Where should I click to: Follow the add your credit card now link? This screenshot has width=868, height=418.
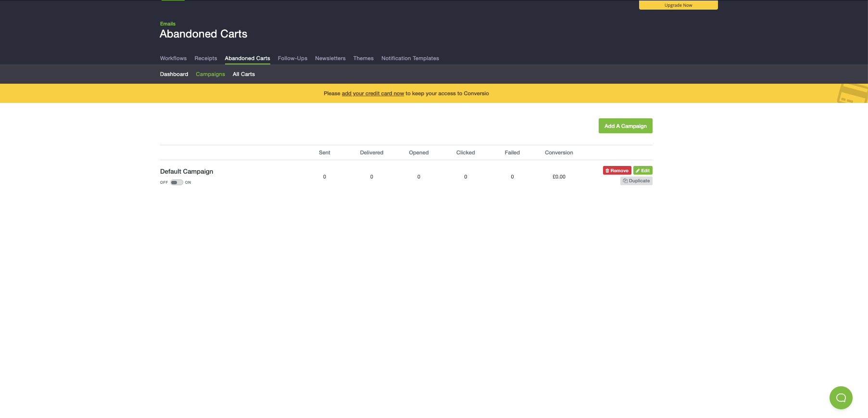coord(373,93)
